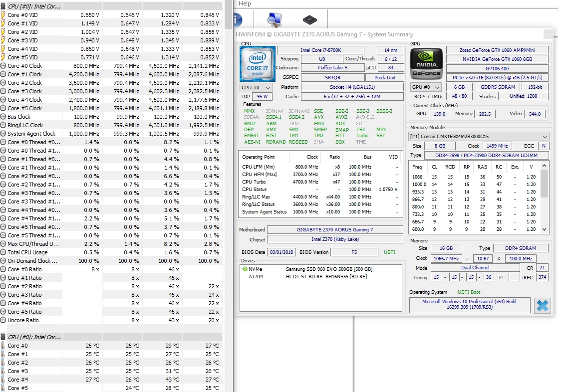This screenshot has height=392, width=575.
Task: Click the black chip toolbar icon
Action: coord(309,19)
